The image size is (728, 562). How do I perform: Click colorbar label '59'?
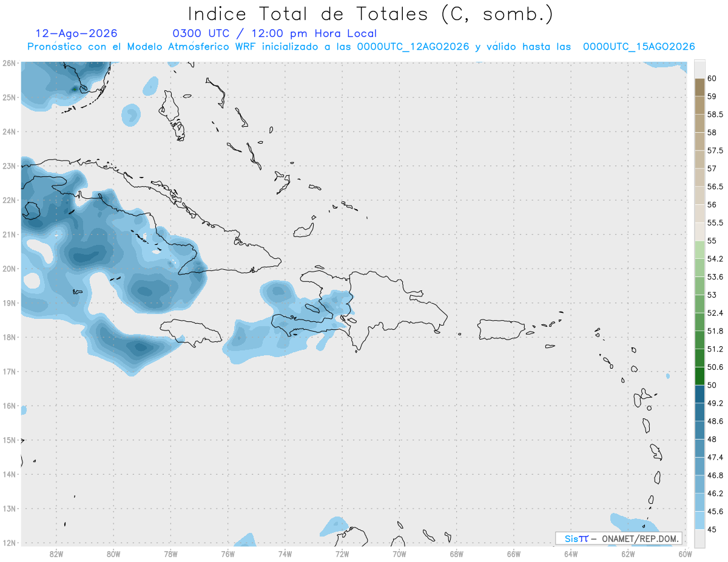712,96
